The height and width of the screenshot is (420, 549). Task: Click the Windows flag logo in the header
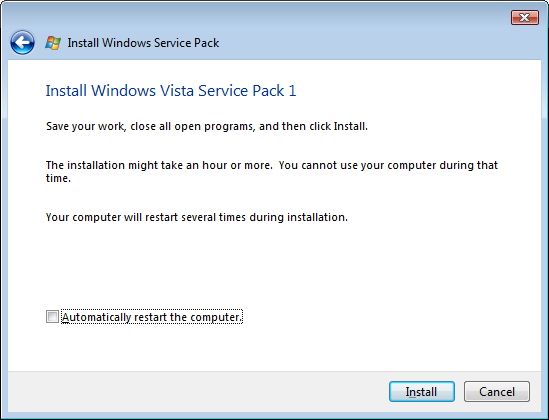pos(53,43)
